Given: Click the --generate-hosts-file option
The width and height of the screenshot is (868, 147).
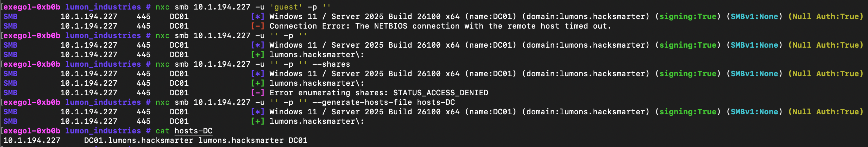Looking at the screenshot, I should pyautogui.click(x=362, y=102).
